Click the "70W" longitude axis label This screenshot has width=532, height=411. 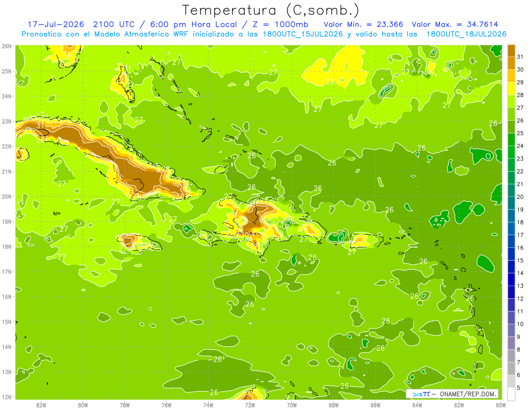(292, 405)
